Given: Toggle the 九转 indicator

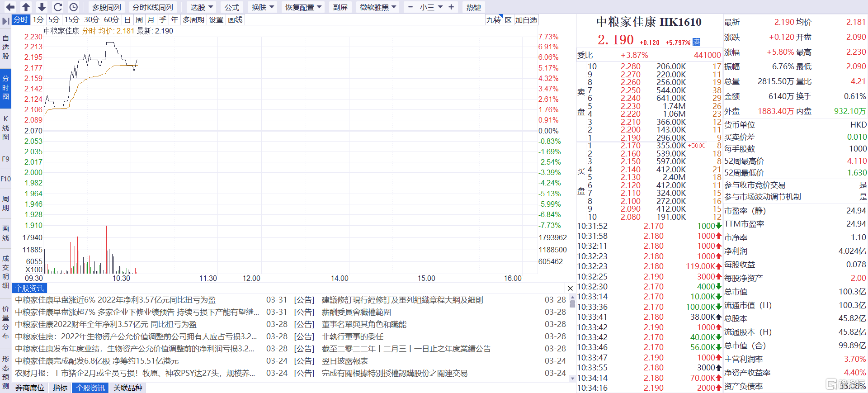Looking at the screenshot, I should [x=494, y=20].
